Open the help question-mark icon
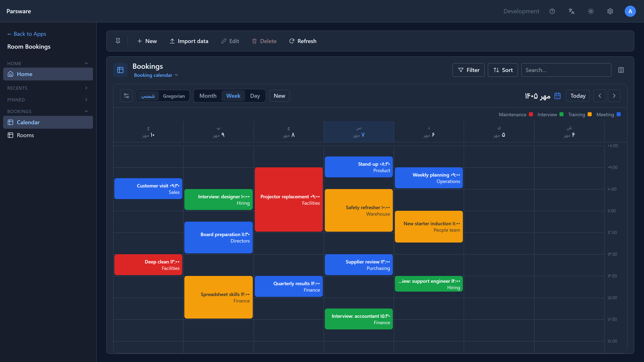The width and height of the screenshot is (644, 362). tap(552, 11)
